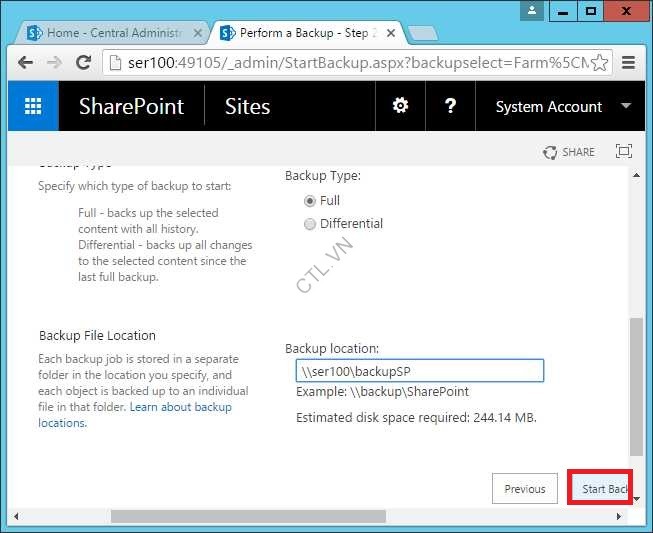Minimize the Chrome window
The height and width of the screenshot is (533, 653).
point(563,11)
